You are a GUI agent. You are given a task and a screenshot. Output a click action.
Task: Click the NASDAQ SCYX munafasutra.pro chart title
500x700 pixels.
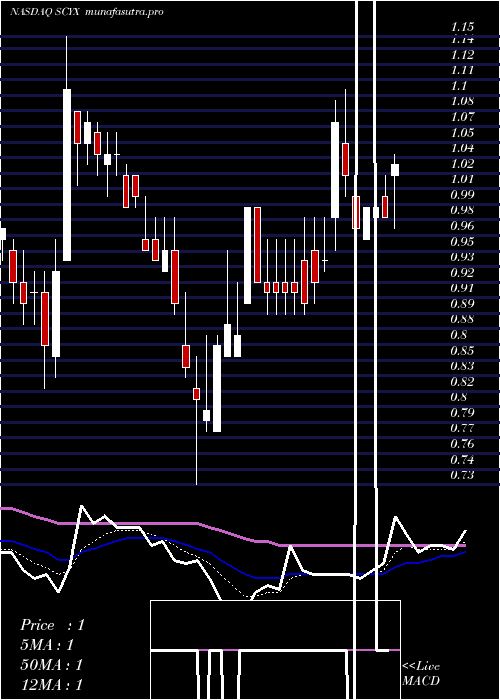coord(87,12)
